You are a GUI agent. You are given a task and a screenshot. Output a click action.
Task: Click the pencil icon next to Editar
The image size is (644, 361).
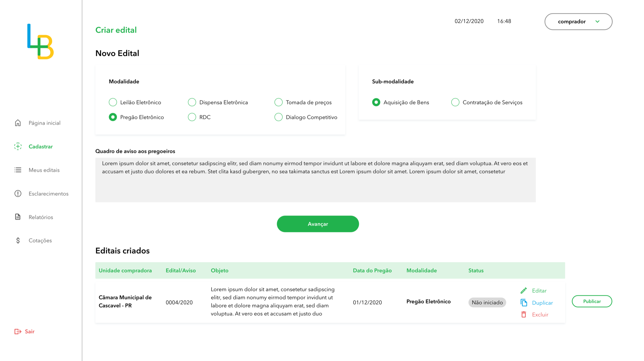coord(524,290)
